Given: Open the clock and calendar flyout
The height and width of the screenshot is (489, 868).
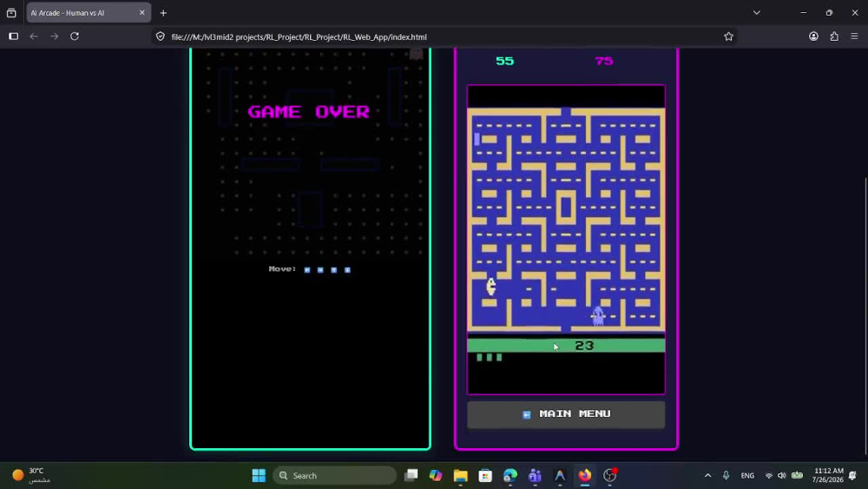Looking at the screenshot, I should pyautogui.click(x=827, y=475).
